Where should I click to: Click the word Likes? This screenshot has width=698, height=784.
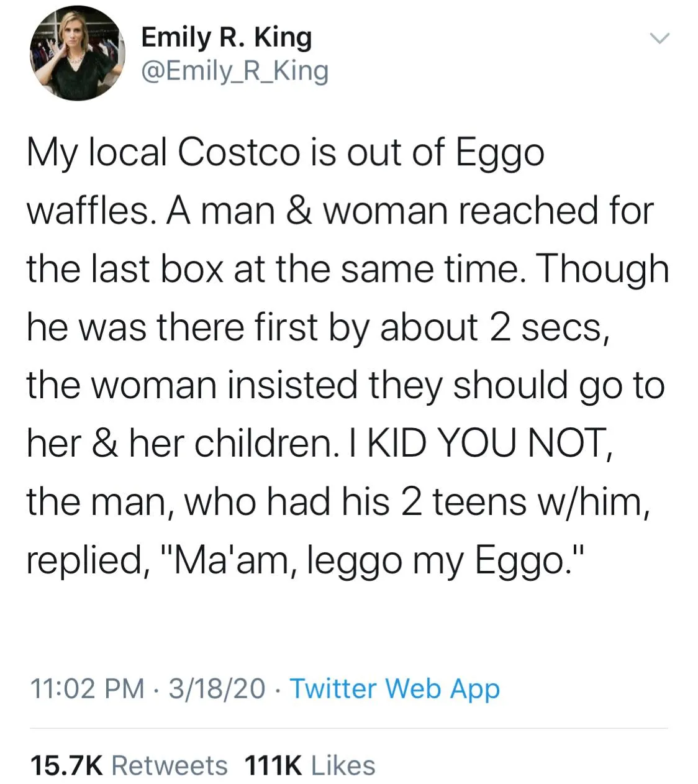coord(343,765)
